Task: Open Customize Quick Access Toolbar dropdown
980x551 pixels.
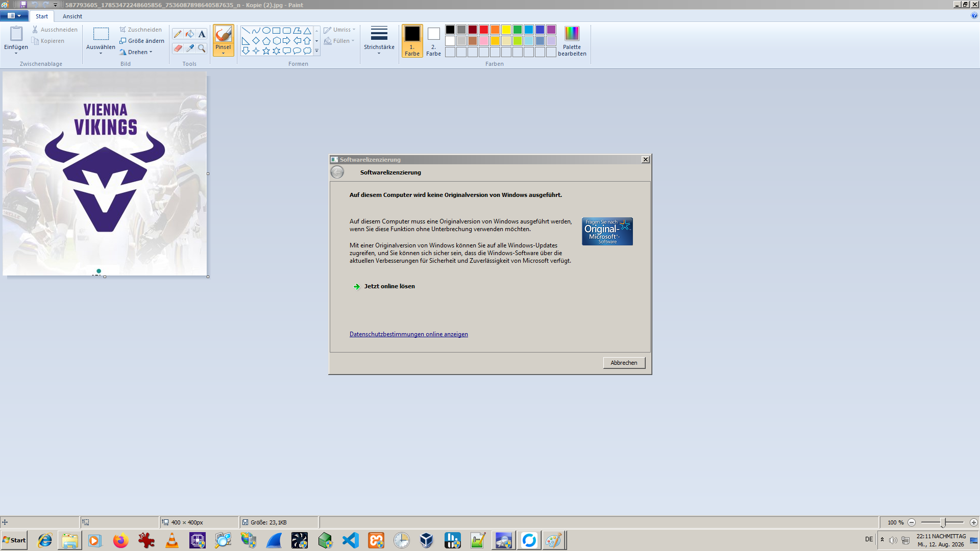Action: (55, 5)
